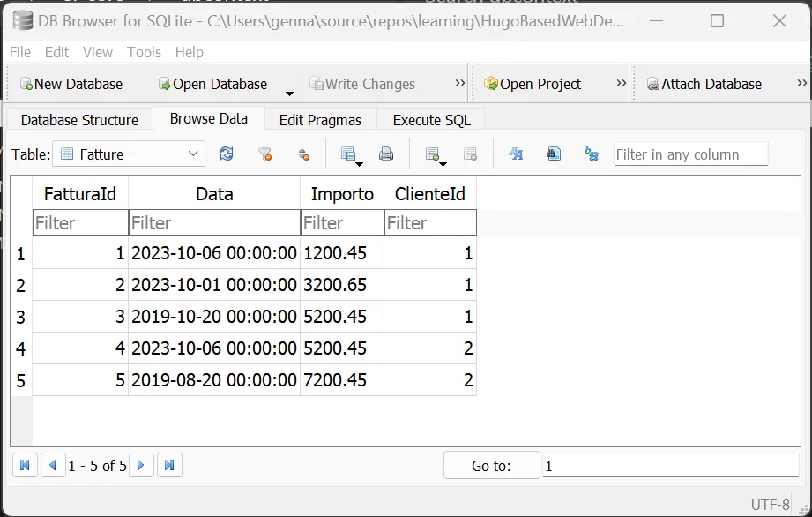Select date cell 2019-08-20 00:00:00
The width and height of the screenshot is (812, 517).
point(214,379)
